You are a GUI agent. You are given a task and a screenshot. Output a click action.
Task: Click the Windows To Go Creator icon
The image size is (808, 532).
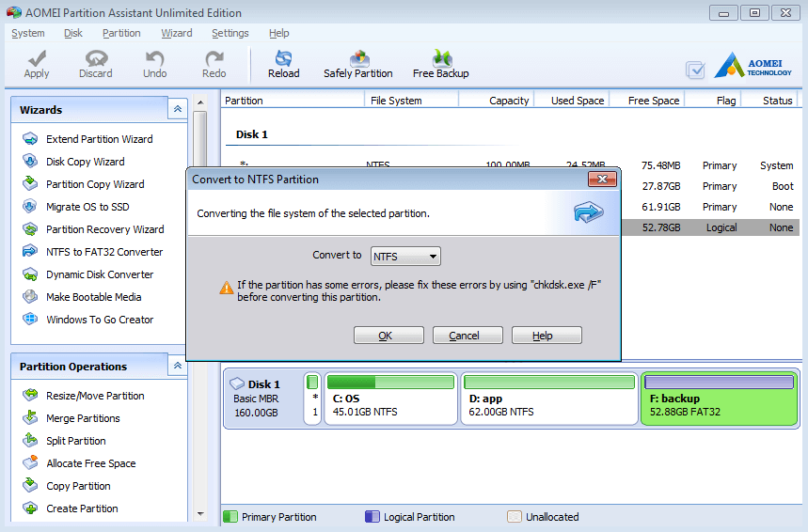tap(30, 320)
